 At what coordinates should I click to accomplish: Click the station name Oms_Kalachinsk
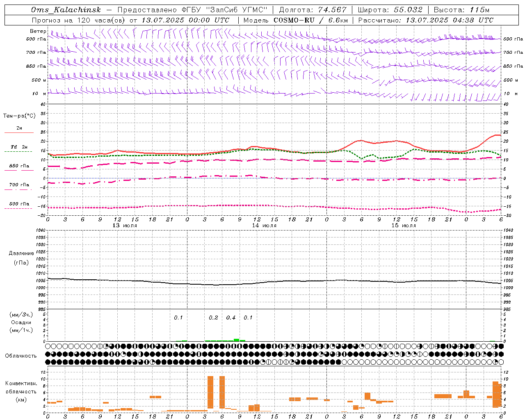click(x=66, y=10)
